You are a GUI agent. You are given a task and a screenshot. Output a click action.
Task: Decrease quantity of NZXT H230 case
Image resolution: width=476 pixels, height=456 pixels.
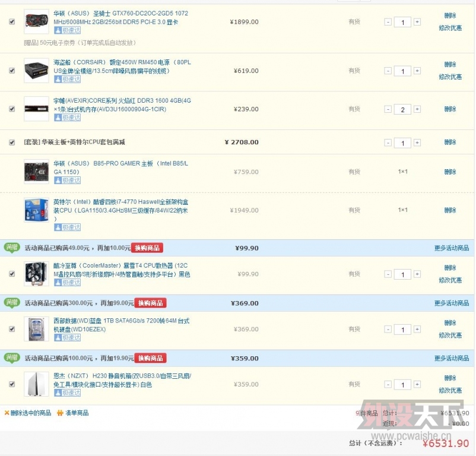388,384
